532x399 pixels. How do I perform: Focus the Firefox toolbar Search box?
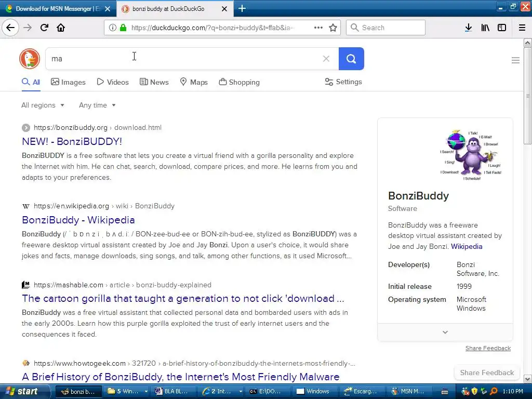385,28
